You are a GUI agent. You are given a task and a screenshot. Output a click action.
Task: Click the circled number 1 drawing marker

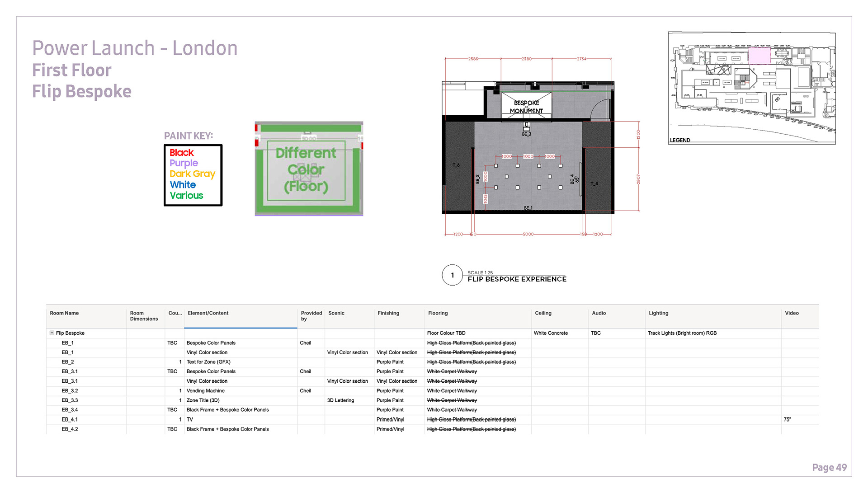(452, 275)
